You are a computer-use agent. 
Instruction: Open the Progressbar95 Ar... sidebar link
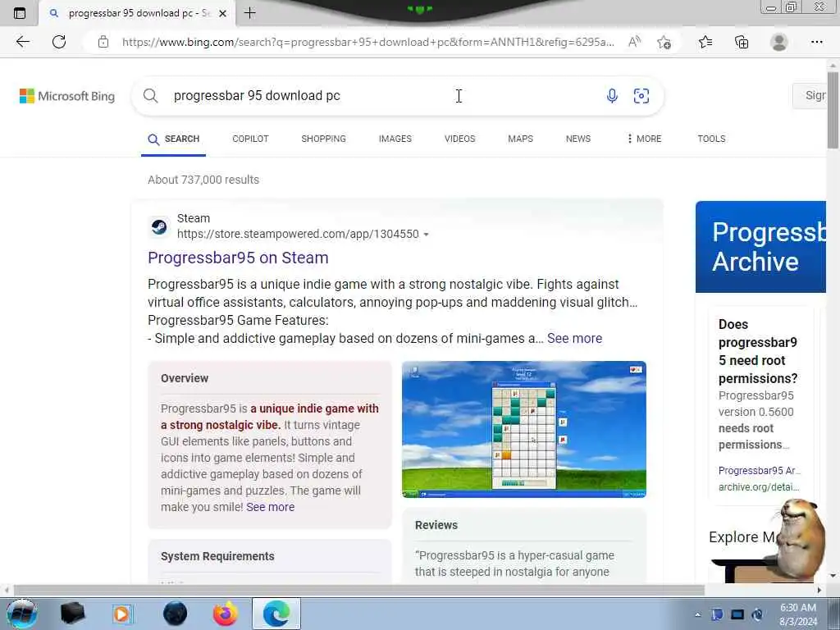tap(759, 470)
